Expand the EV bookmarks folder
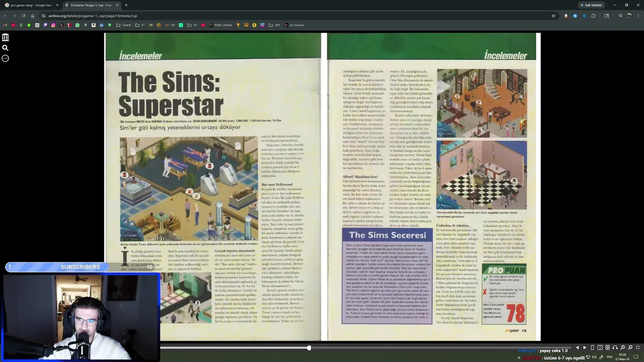Screen dimensions: 644x362 click(x=192, y=25)
